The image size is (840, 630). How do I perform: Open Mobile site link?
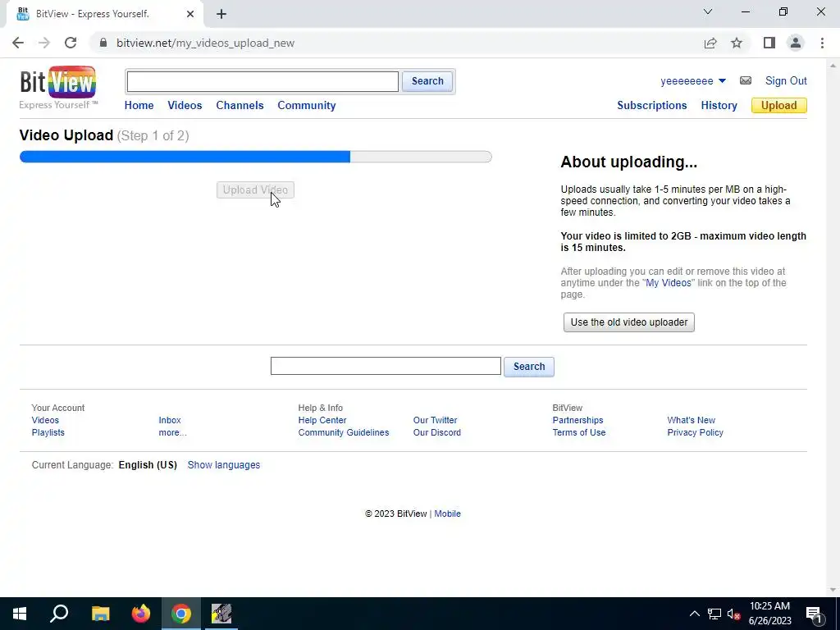coord(447,514)
